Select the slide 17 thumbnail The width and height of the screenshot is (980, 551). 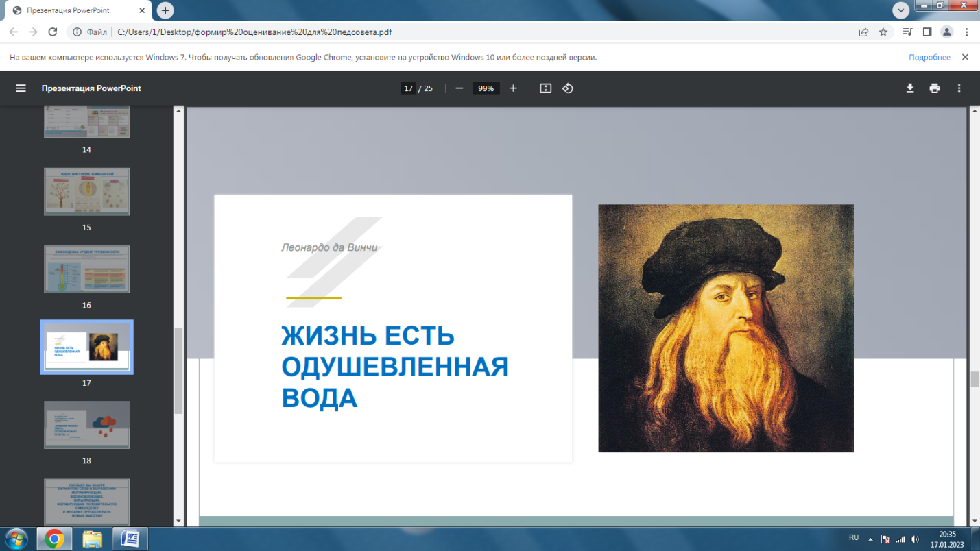(x=87, y=347)
